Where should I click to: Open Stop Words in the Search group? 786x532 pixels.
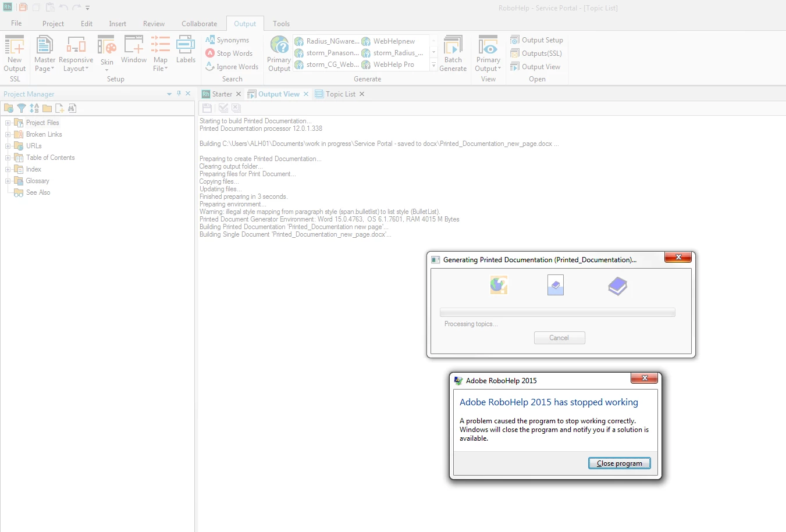229,53
